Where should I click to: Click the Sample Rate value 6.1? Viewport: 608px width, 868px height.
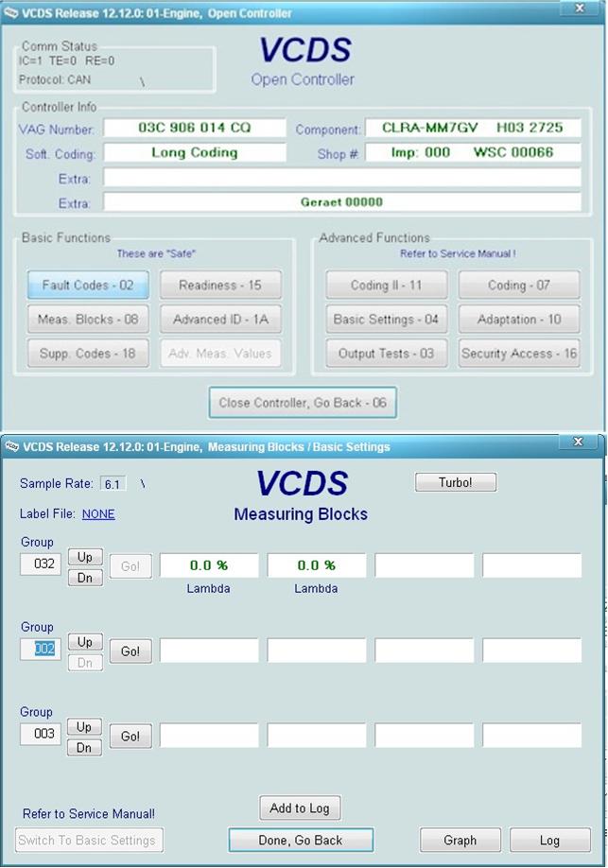tap(113, 484)
